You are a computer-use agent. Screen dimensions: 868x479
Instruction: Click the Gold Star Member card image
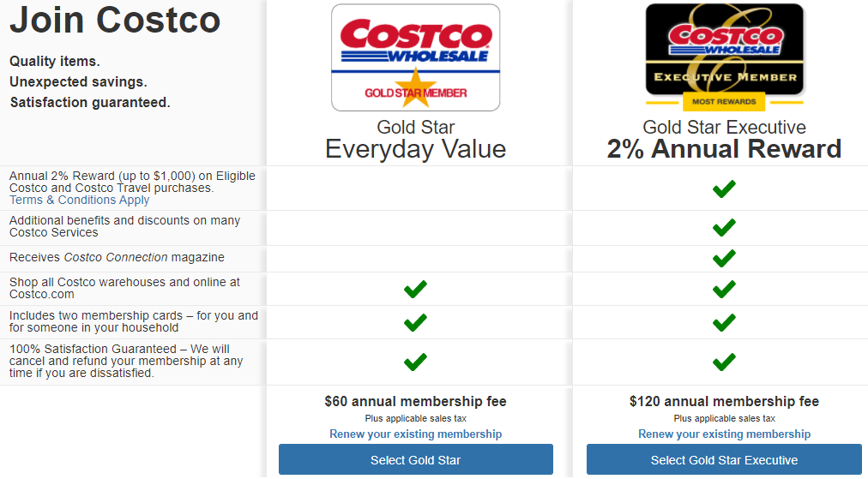coord(415,57)
